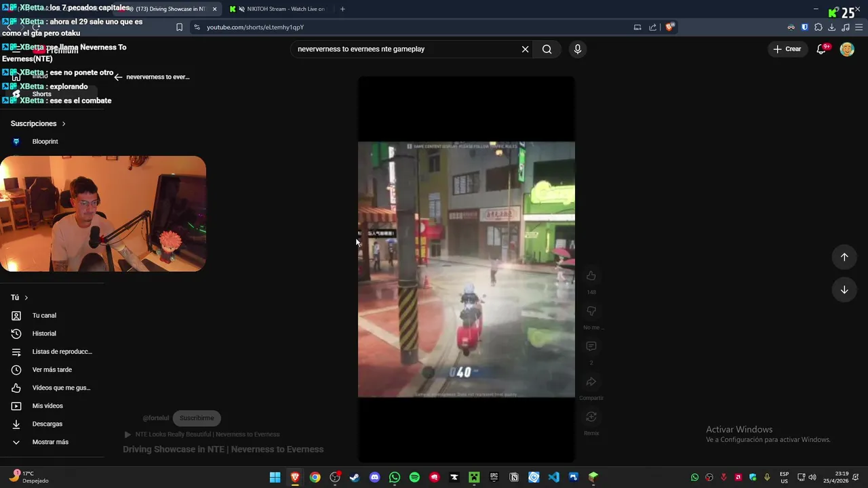This screenshot has width=868, height=488.
Task: Open Historial in sidebar
Action: coord(44,333)
